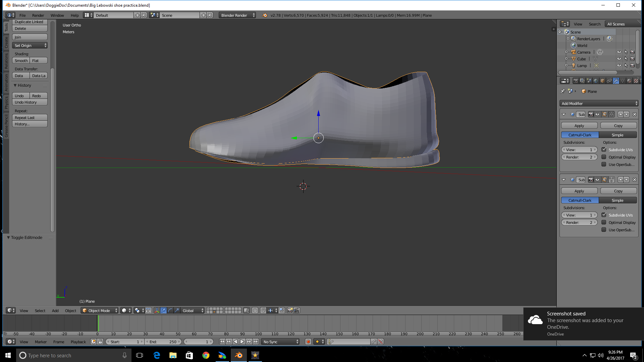The width and height of the screenshot is (644, 362).
Task: Open the Set Origin dropdown
Action: [30, 46]
